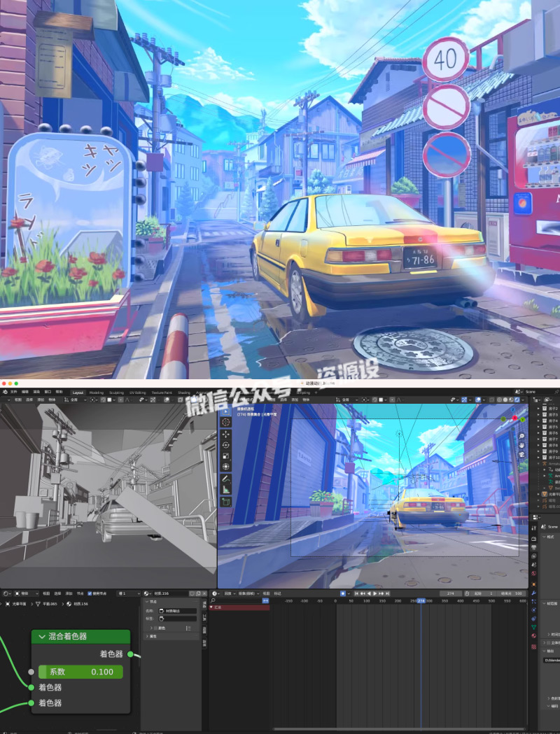The image size is (560, 734).
Task: Click the timeline auto-keying record button
Action: pos(343,593)
